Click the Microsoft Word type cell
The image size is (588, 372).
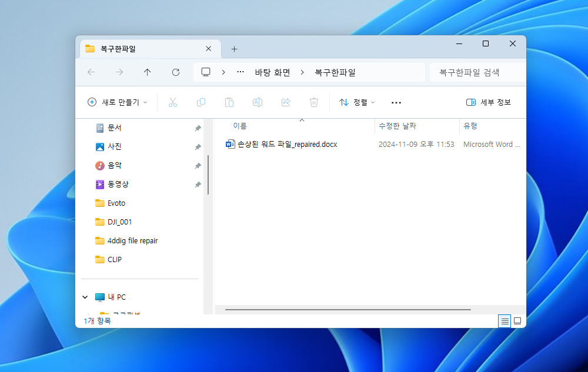(492, 144)
